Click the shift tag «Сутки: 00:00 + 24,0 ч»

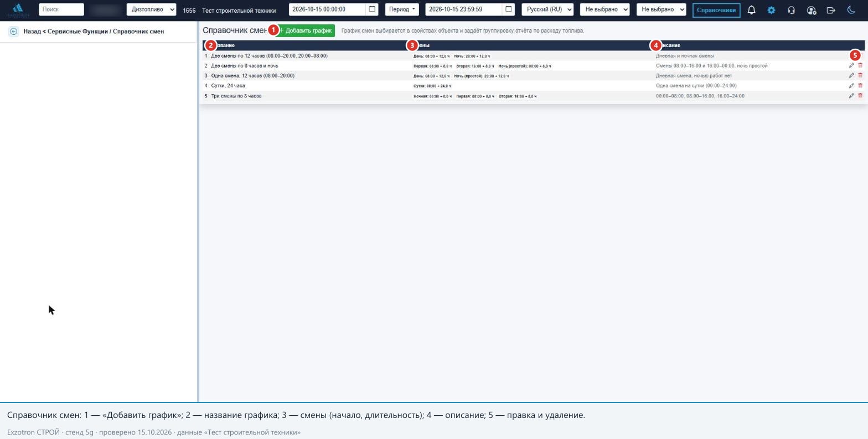[x=432, y=86]
